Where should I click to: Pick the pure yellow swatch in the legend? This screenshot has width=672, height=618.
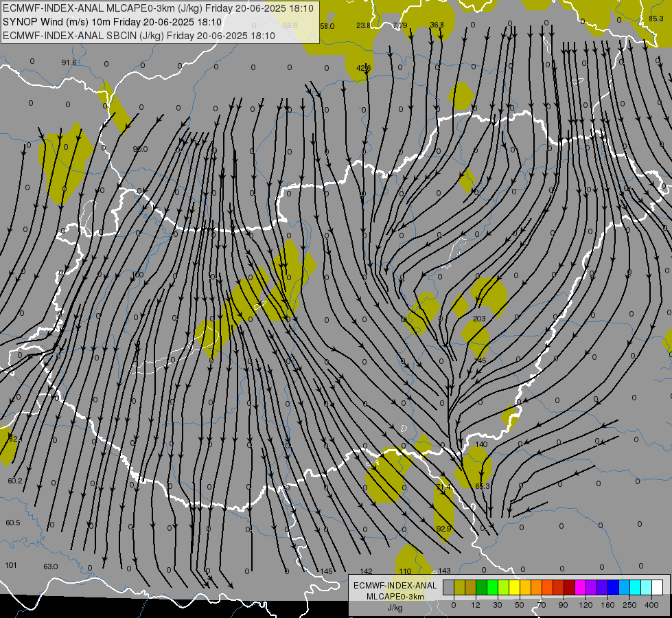514,587
